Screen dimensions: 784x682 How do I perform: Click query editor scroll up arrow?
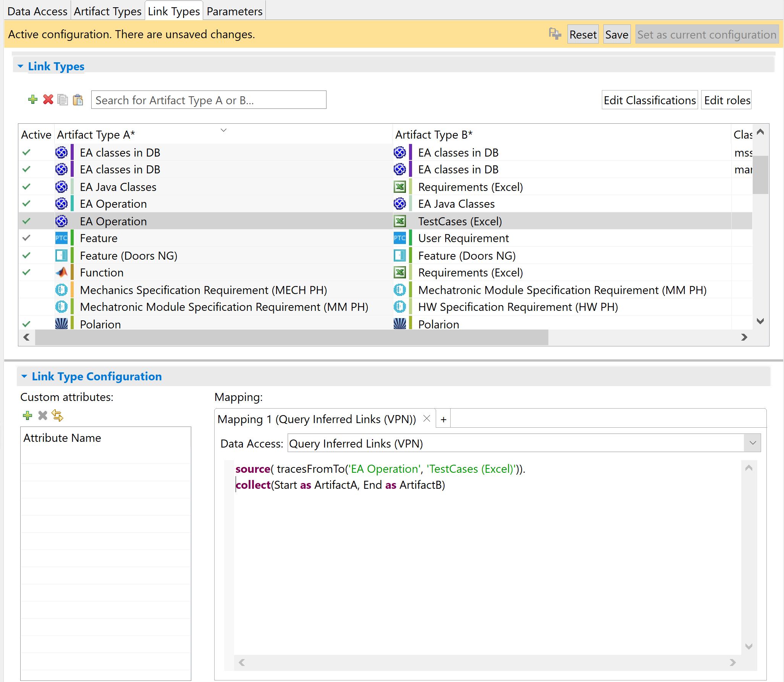click(x=749, y=468)
